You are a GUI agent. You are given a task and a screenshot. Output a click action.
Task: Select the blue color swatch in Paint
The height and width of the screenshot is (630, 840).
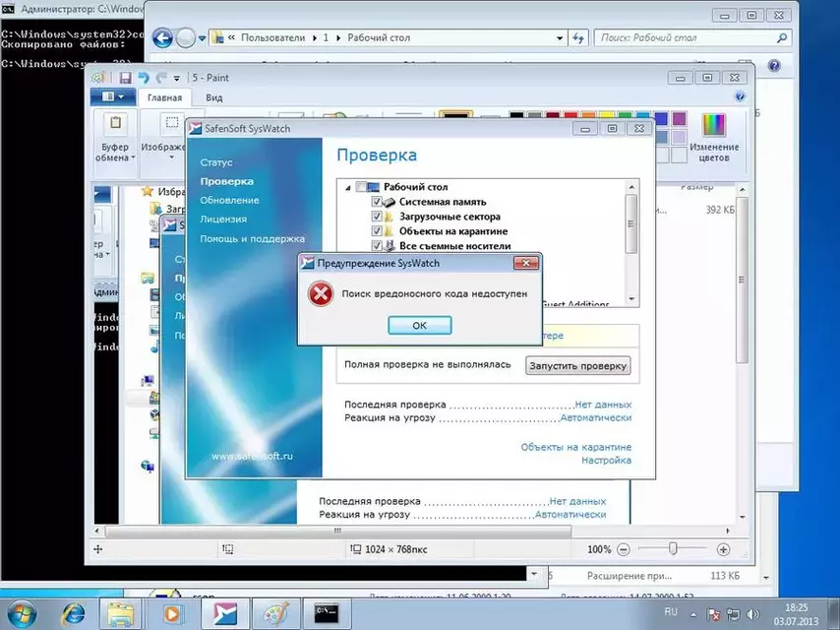661,118
